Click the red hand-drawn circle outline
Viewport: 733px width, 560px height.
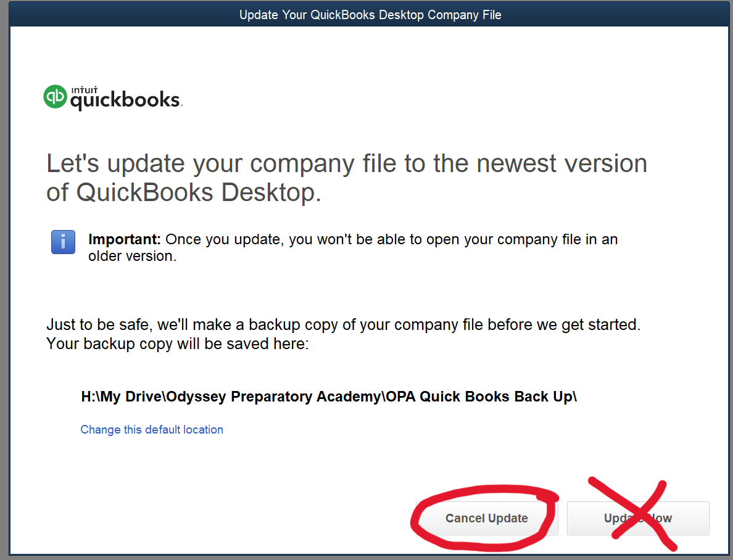(x=484, y=518)
